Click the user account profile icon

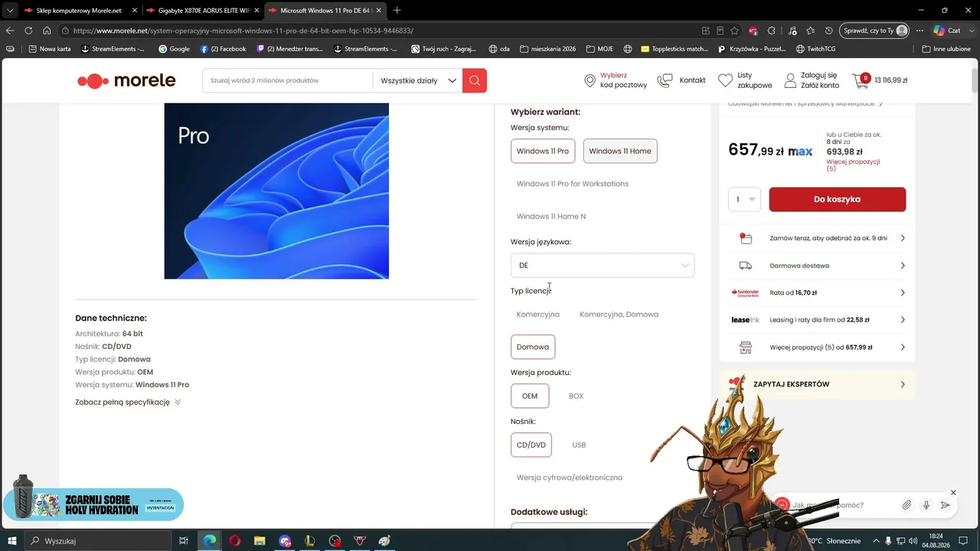(x=791, y=80)
